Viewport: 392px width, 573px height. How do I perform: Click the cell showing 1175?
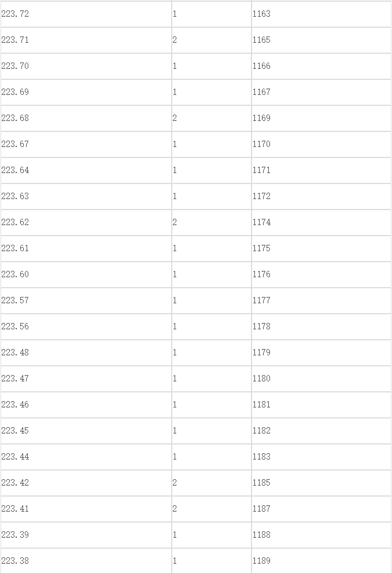tap(321, 248)
